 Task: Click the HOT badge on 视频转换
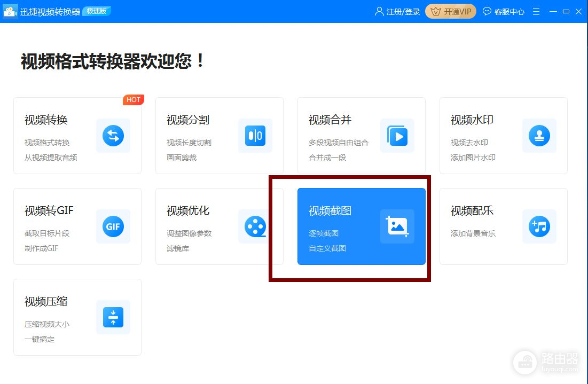[x=133, y=100]
